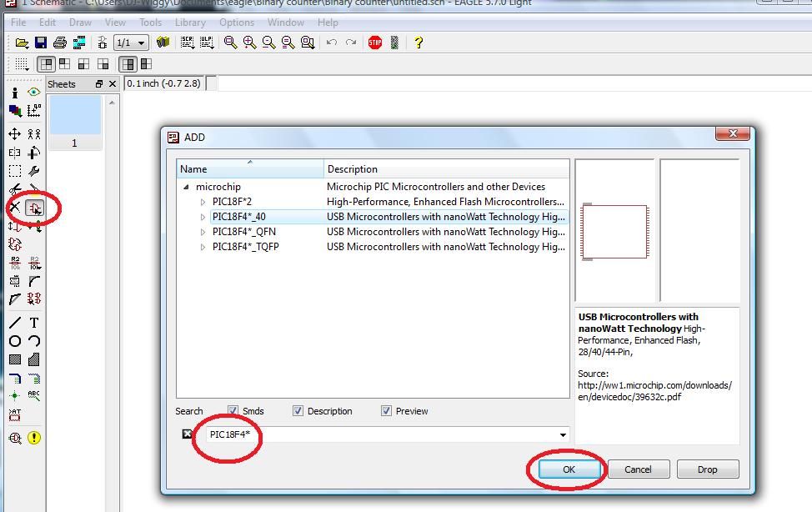
Task: Click the Cancel button
Action: click(x=638, y=469)
